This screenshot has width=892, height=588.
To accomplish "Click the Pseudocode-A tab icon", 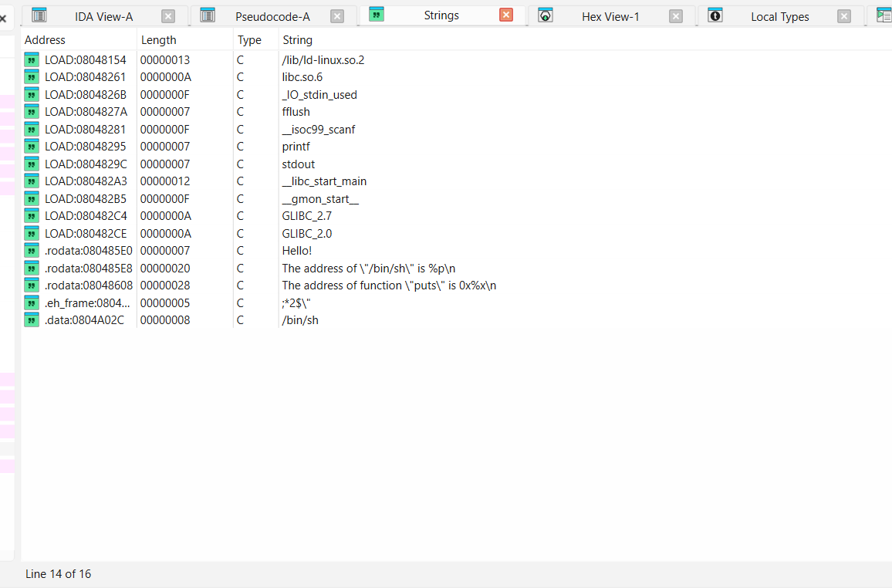I will 208,15.
